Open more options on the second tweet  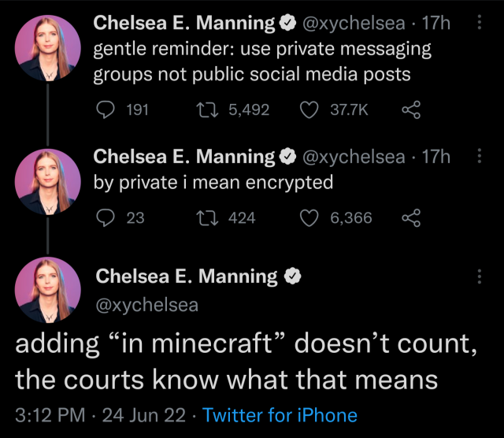tap(480, 157)
